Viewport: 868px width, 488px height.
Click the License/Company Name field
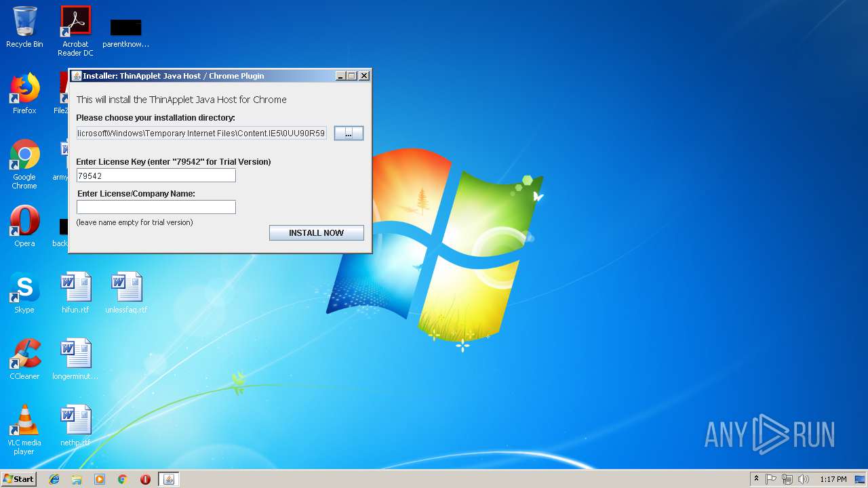(x=156, y=207)
